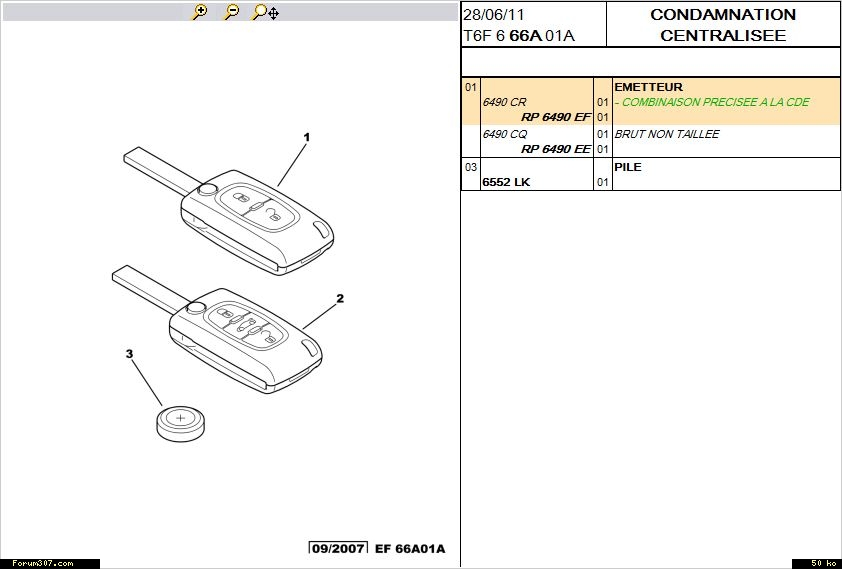This screenshot has width=842, height=569.
Task: Click callout number 3 near battery
Action: 129,353
